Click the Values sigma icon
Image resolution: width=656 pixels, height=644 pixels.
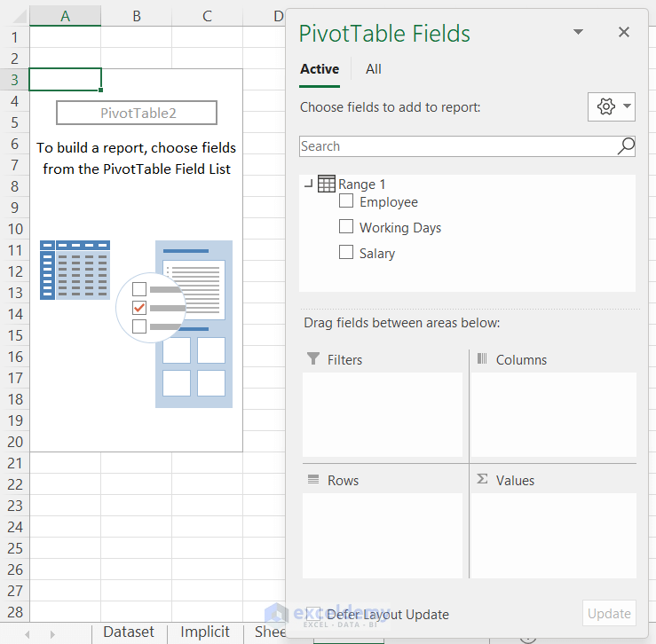pyautogui.click(x=482, y=480)
